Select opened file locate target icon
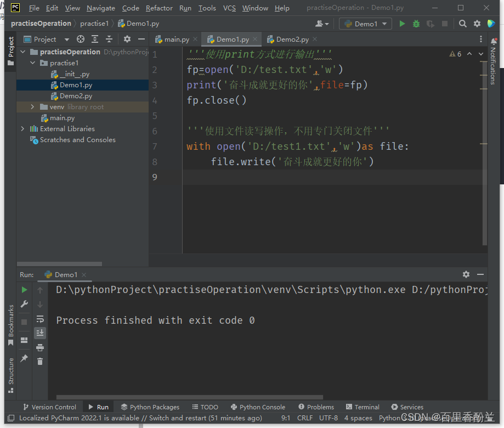504x428 pixels. (x=81, y=39)
